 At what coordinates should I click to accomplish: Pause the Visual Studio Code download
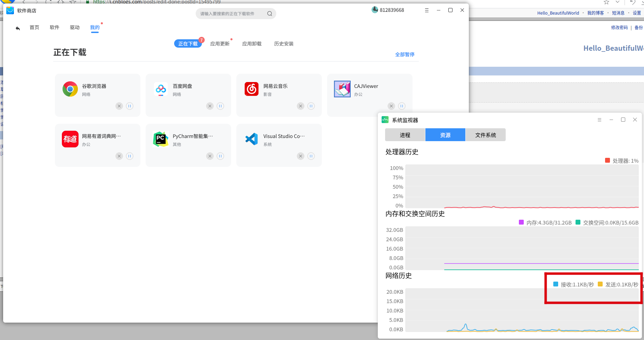311,156
